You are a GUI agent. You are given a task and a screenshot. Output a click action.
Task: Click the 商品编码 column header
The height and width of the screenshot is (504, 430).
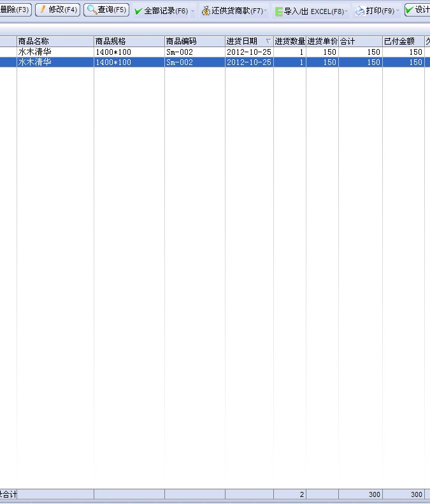coord(194,41)
